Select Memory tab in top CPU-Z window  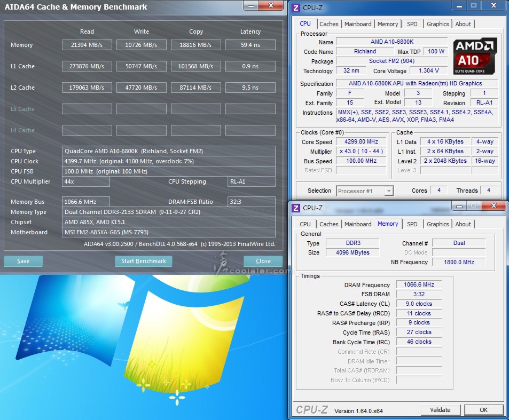[x=388, y=24]
